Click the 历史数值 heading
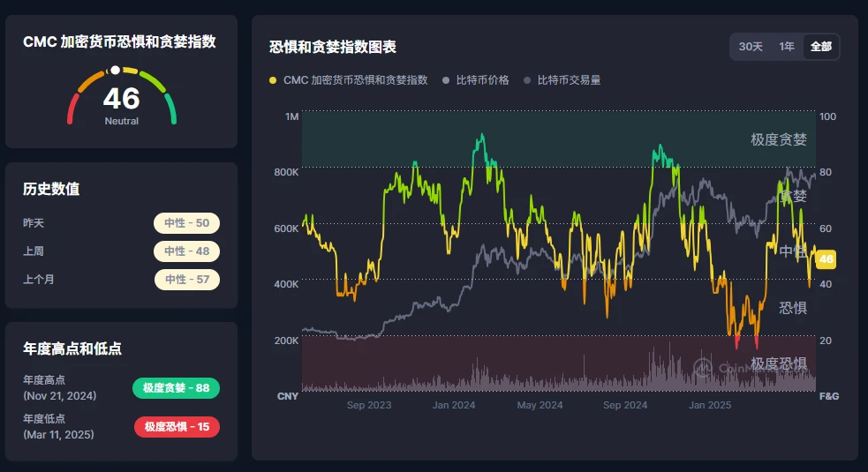 [x=51, y=189]
